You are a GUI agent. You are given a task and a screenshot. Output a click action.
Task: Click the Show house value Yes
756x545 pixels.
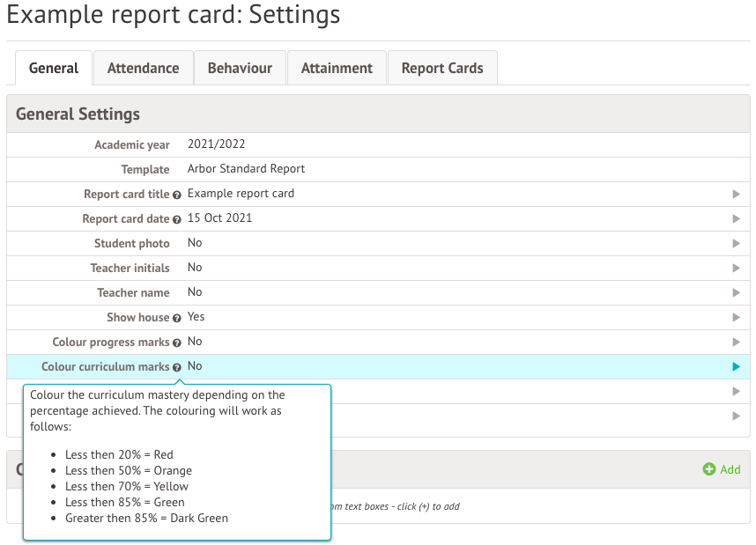(x=196, y=317)
